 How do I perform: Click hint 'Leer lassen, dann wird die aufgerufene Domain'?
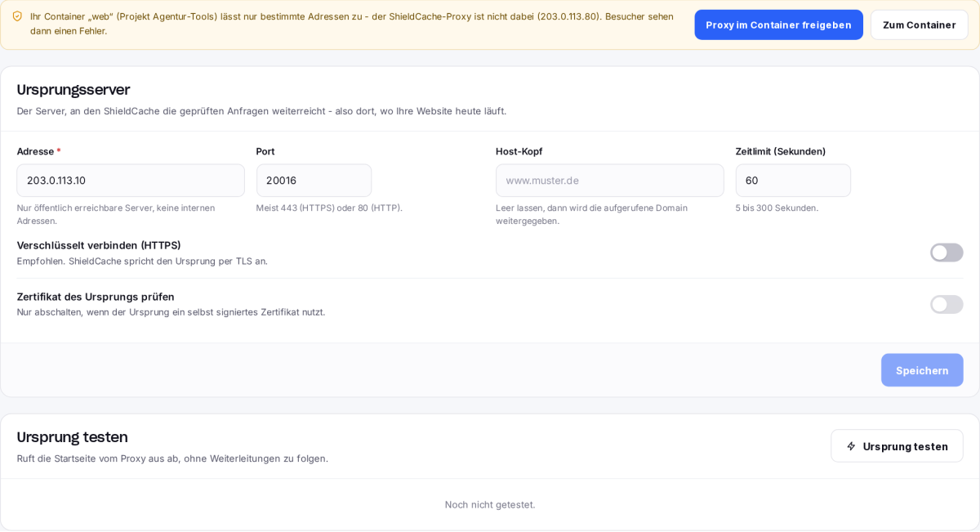click(x=591, y=214)
